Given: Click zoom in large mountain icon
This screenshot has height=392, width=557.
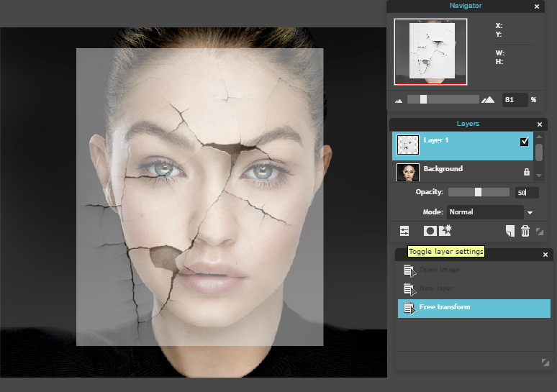Looking at the screenshot, I should [488, 100].
